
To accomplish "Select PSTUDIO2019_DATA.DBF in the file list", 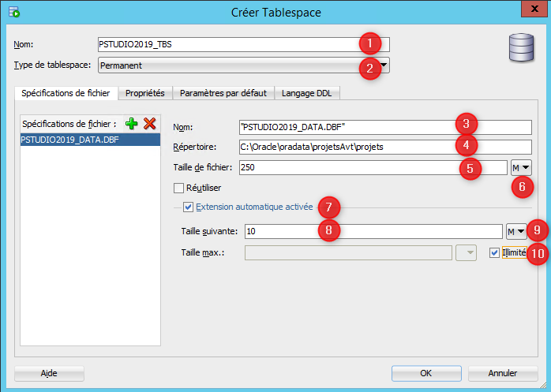I will pos(90,139).
